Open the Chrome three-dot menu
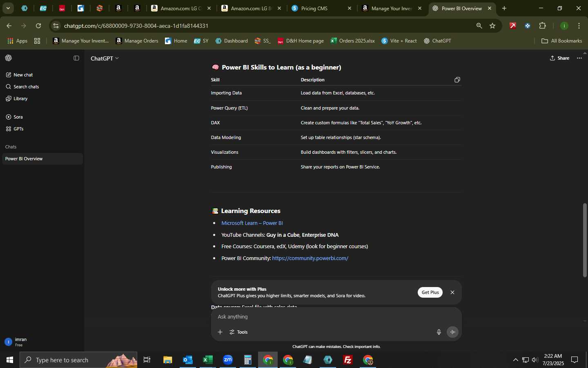588x368 pixels. point(579,26)
